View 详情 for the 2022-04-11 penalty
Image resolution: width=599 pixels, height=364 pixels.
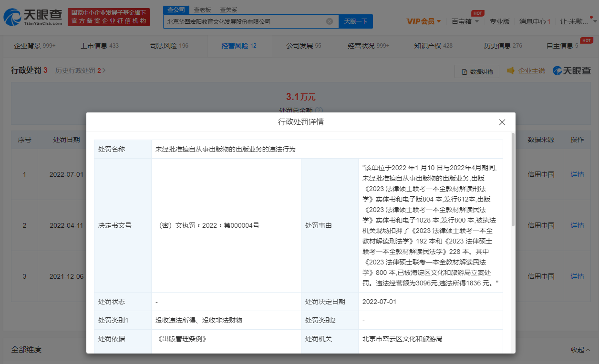coord(577,225)
